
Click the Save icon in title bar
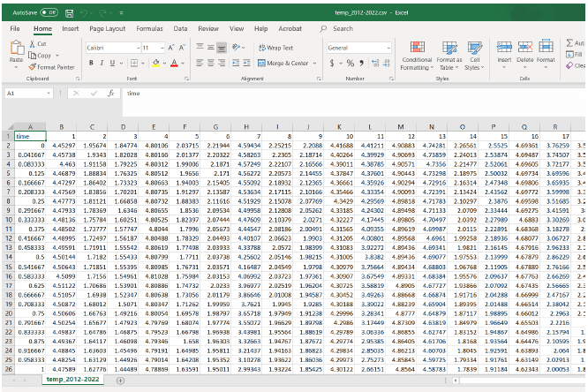70,13
